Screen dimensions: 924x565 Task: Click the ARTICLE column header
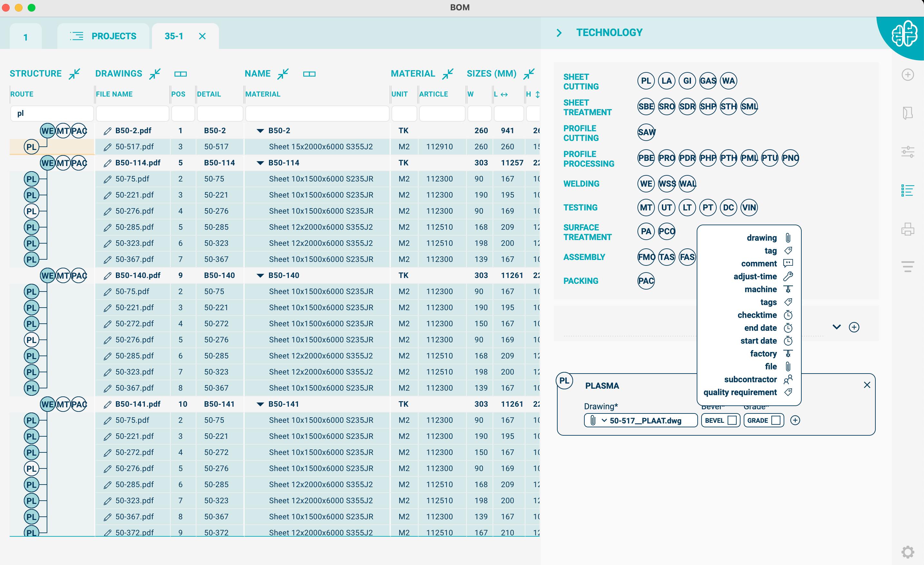[x=433, y=94]
